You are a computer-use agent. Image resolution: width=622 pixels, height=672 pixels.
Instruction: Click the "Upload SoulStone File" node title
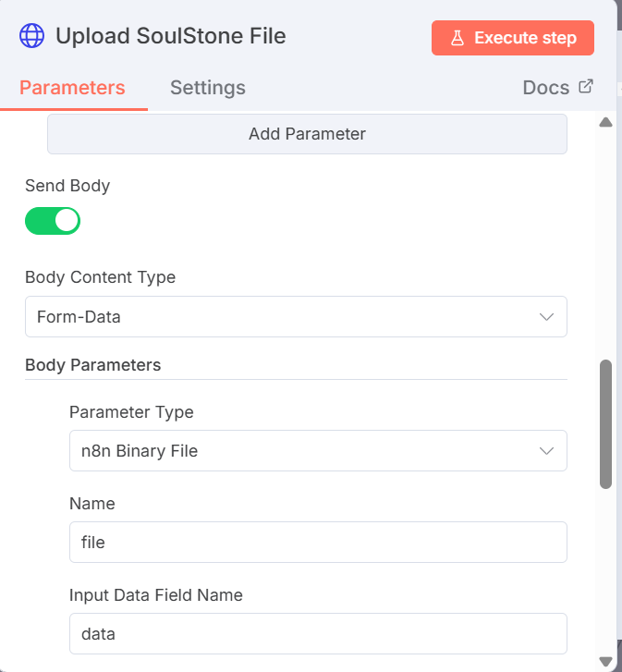[171, 37]
